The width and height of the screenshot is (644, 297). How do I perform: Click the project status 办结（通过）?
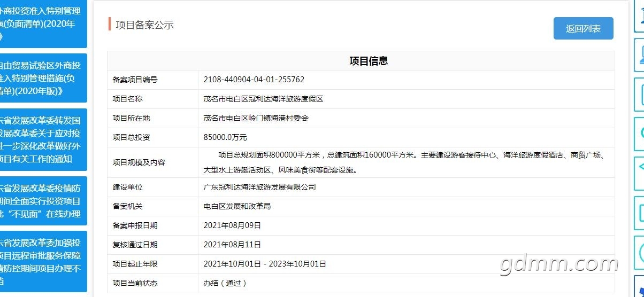click(x=225, y=283)
